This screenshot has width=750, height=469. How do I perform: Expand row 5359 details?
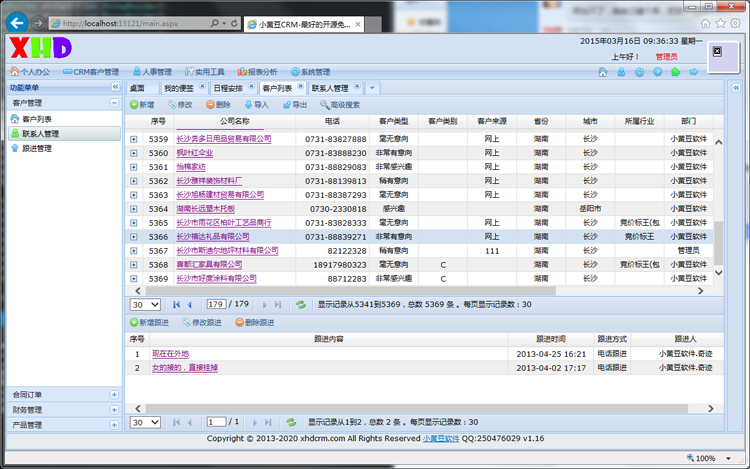coord(133,139)
